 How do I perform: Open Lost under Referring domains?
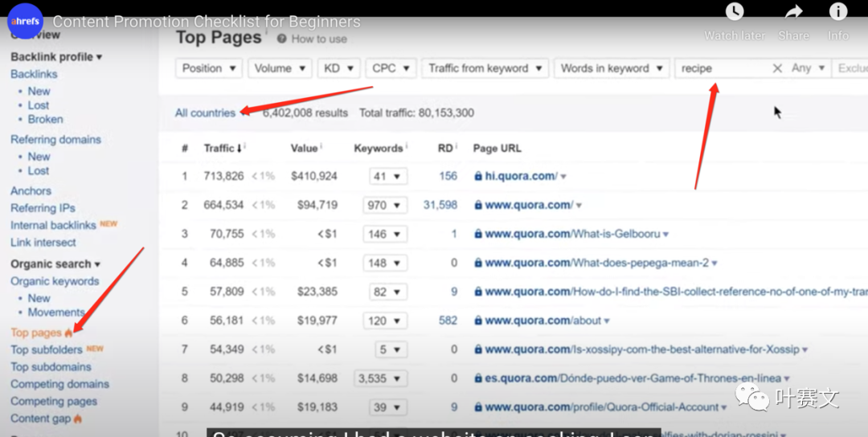[x=39, y=170]
